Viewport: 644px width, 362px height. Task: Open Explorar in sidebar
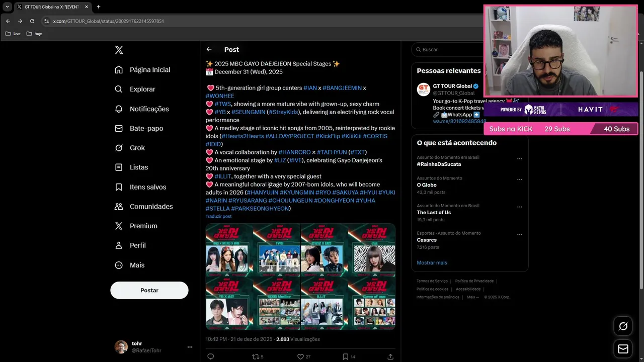tap(135, 89)
